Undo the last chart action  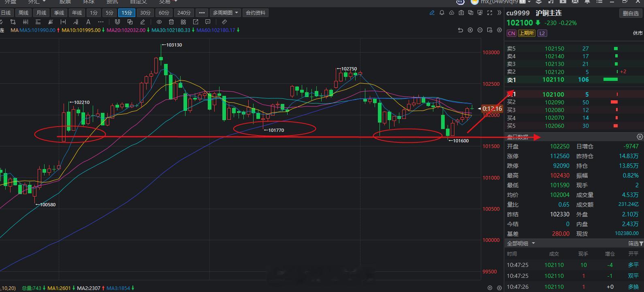pos(460,30)
